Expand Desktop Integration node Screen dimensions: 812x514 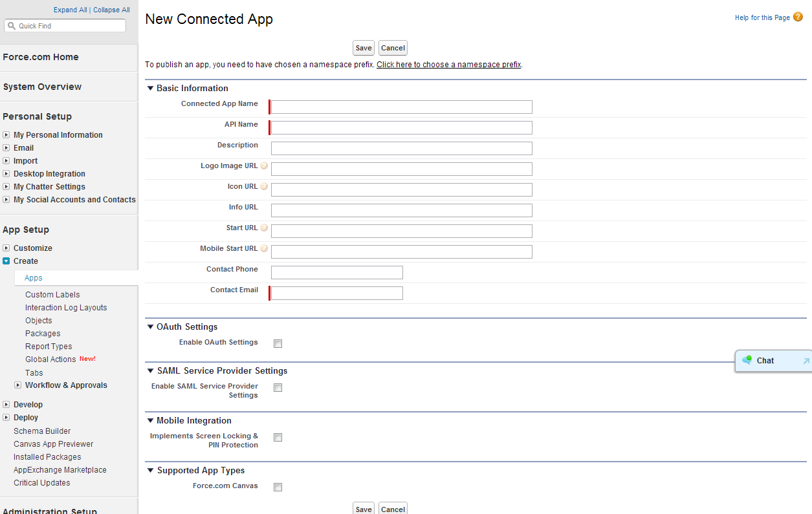coord(6,174)
